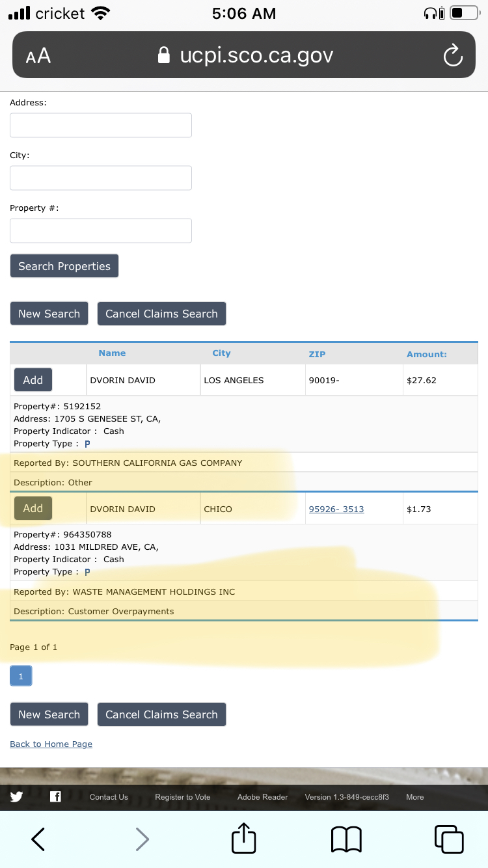This screenshot has height=868, width=488.
Task: Click the upper New Search button
Action: (49, 314)
